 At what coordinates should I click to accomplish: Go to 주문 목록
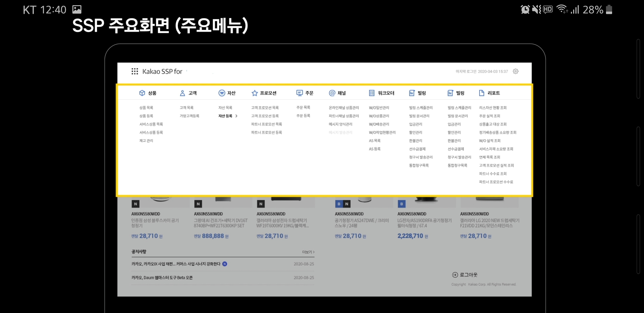(x=303, y=108)
